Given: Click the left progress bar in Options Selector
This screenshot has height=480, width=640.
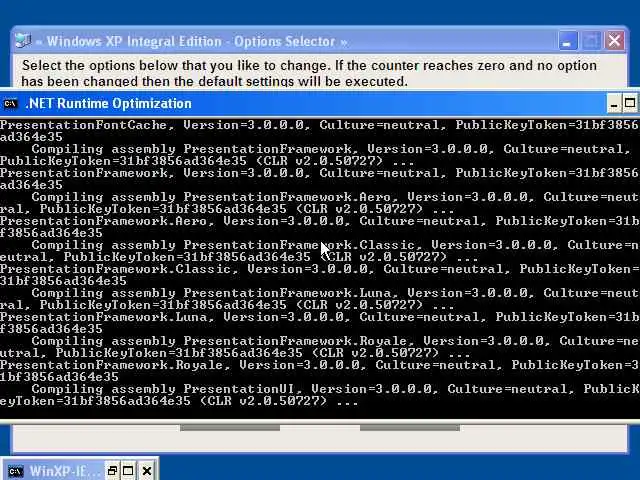Looking at the screenshot, I should tap(230, 428).
